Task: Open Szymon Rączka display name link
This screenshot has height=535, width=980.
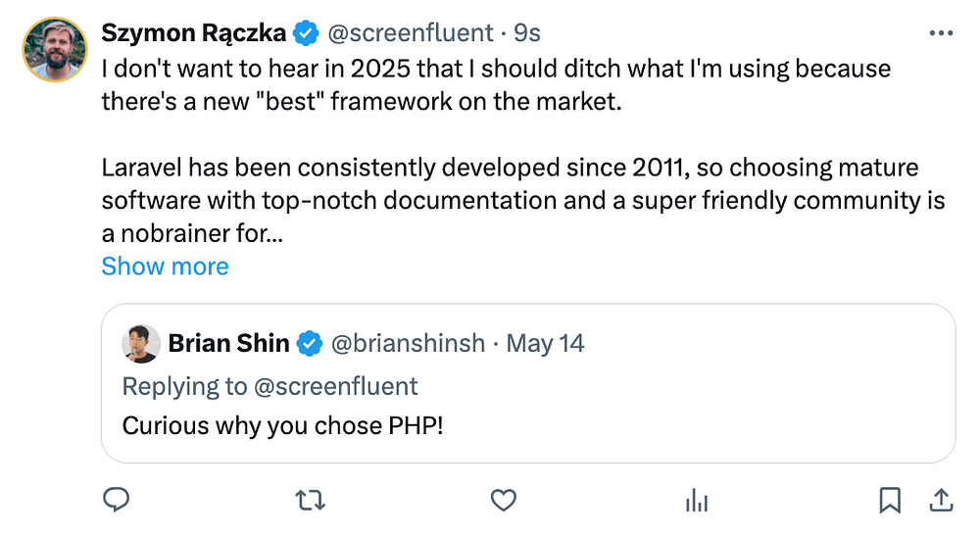Action: click(193, 33)
